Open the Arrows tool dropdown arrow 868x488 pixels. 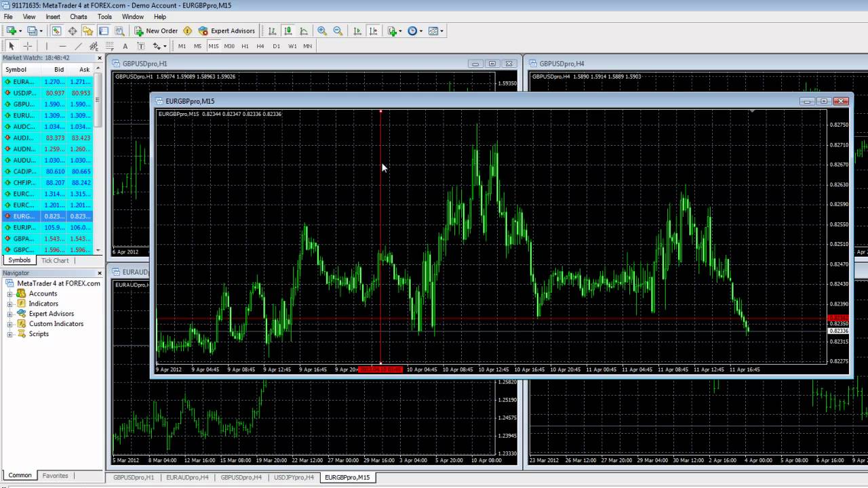165,46
